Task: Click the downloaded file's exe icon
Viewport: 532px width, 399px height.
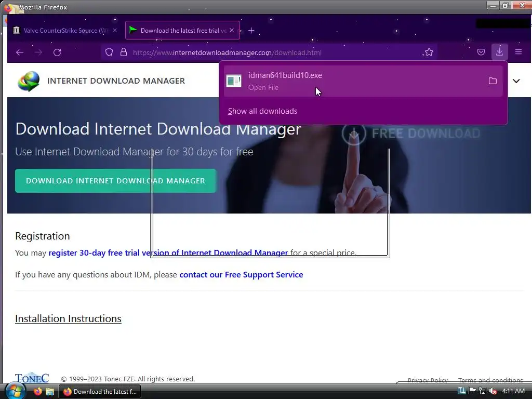Action: [234, 81]
